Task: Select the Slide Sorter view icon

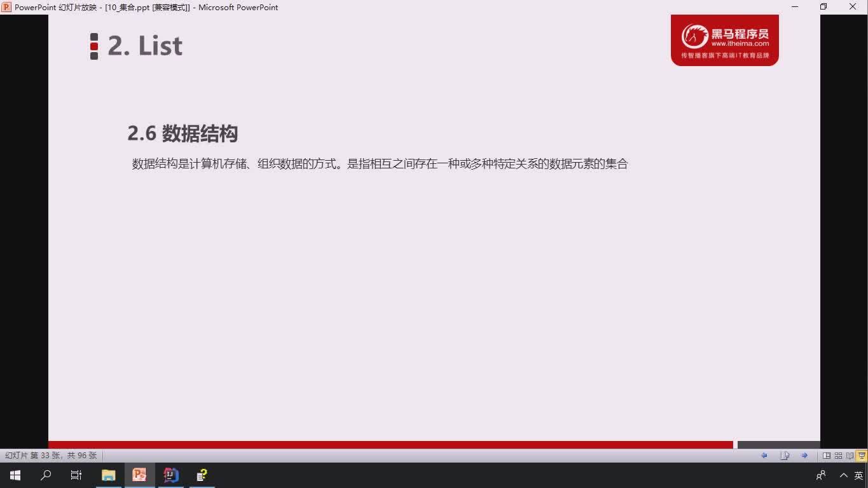Action: 839,456
